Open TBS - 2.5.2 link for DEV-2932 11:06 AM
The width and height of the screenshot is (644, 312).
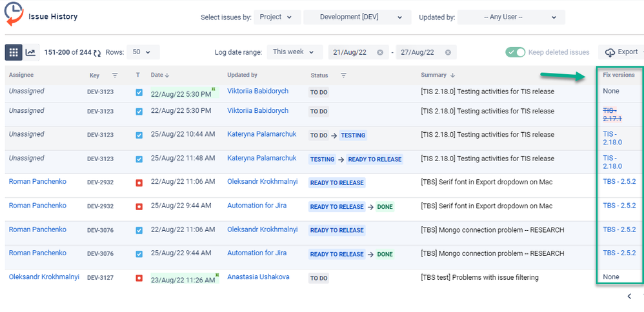pyautogui.click(x=619, y=181)
